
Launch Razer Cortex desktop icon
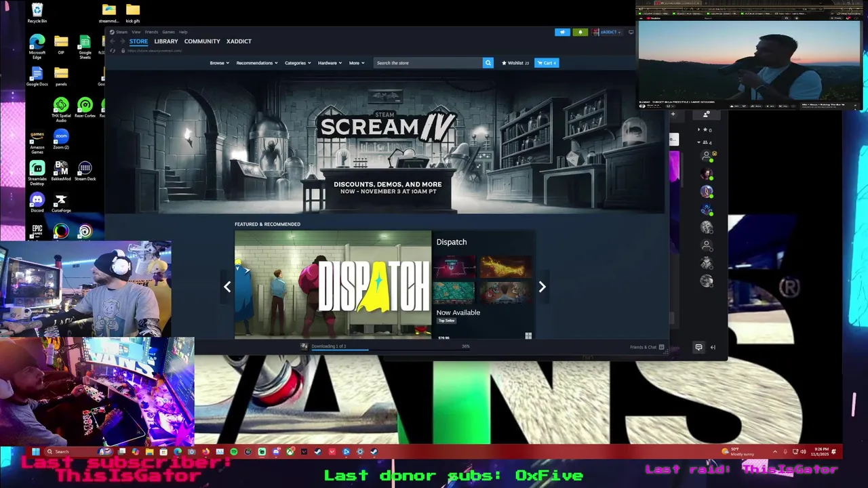click(x=85, y=108)
